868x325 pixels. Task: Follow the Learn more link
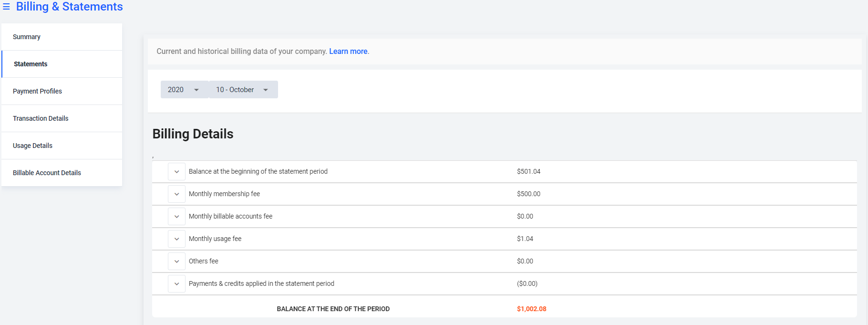pos(348,51)
